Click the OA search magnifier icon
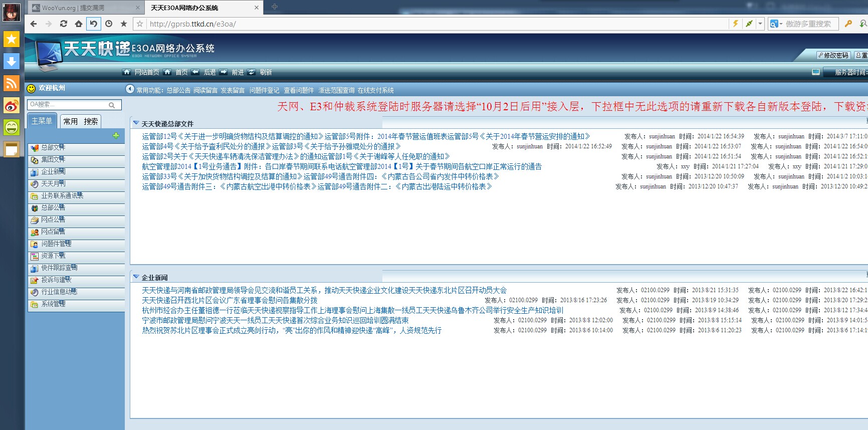The image size is (868, 430). [x=112, y=105]
